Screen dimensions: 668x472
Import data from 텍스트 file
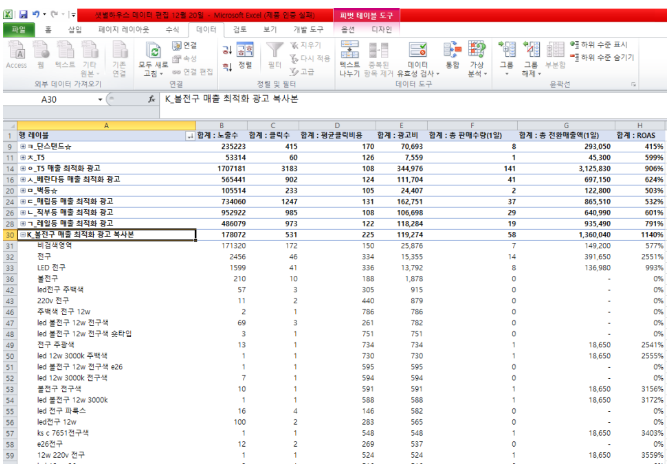click(x=65, y=55)
